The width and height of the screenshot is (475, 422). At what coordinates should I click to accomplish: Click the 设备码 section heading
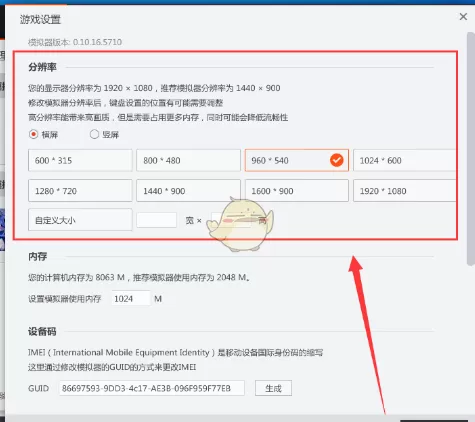click(x=42, y=331)
